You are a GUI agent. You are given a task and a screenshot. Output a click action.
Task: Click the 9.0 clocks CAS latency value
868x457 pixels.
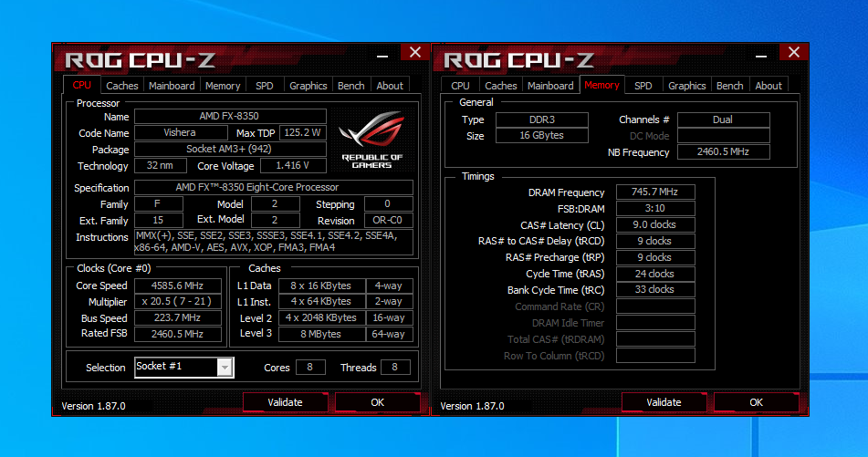click(655, 224)
